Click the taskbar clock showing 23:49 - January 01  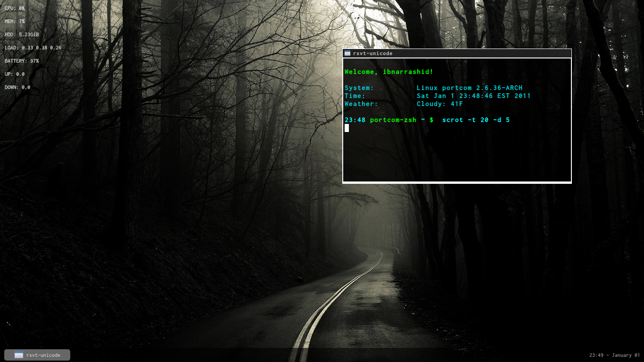614,355
